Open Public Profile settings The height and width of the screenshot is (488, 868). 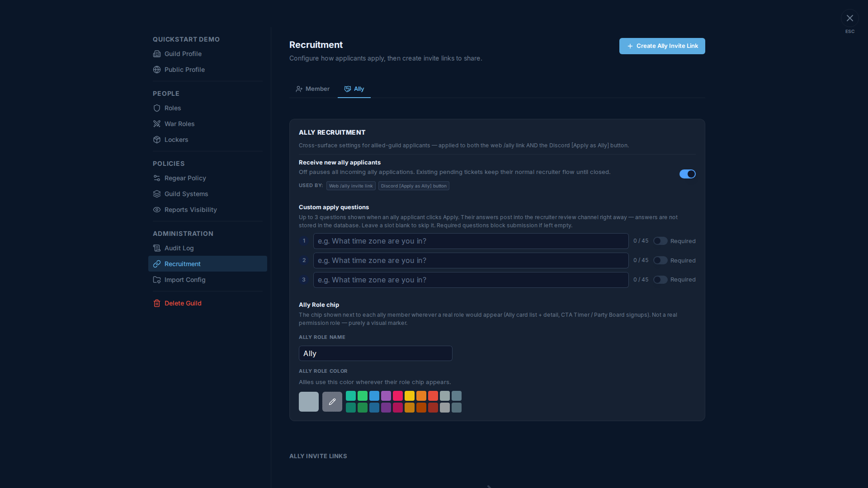[x=208, y=70]
